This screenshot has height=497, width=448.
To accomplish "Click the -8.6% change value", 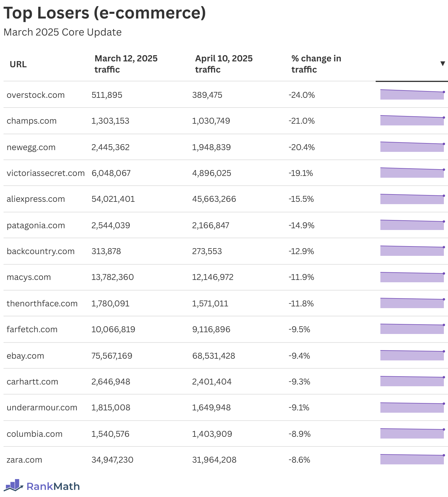I will coord(299,460).
